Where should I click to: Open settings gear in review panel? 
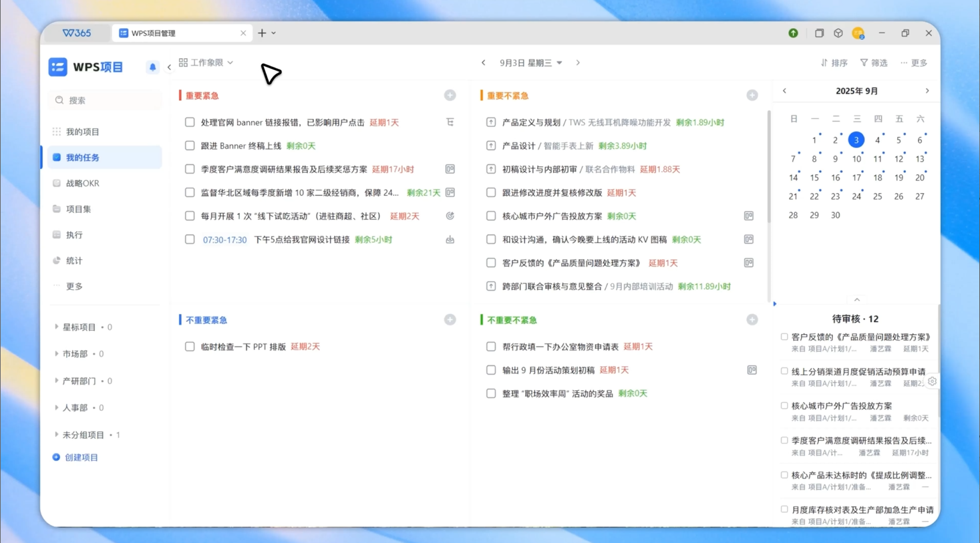(x=932, y=381)
